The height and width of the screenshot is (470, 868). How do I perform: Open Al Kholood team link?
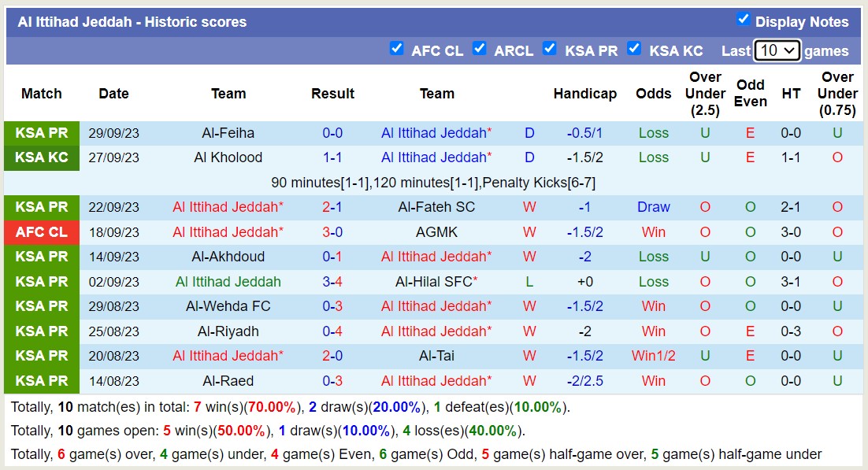228,157
